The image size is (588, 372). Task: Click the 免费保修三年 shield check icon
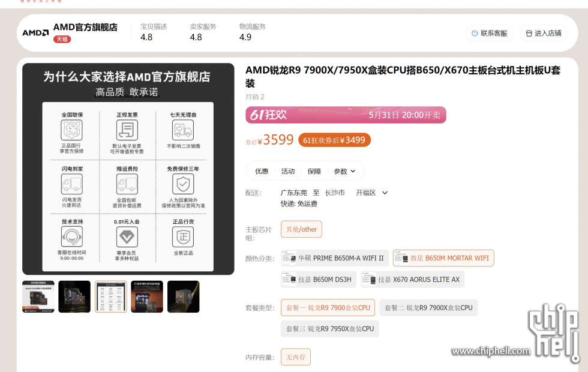tap(183, 184)
